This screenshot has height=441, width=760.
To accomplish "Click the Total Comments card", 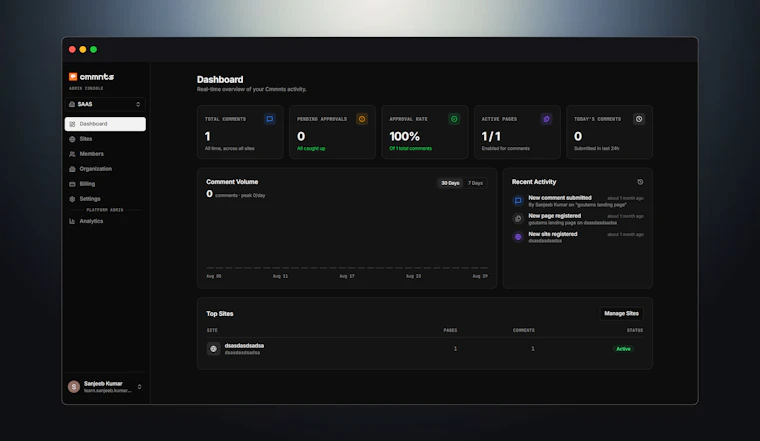I will click(x=240, y=132).
